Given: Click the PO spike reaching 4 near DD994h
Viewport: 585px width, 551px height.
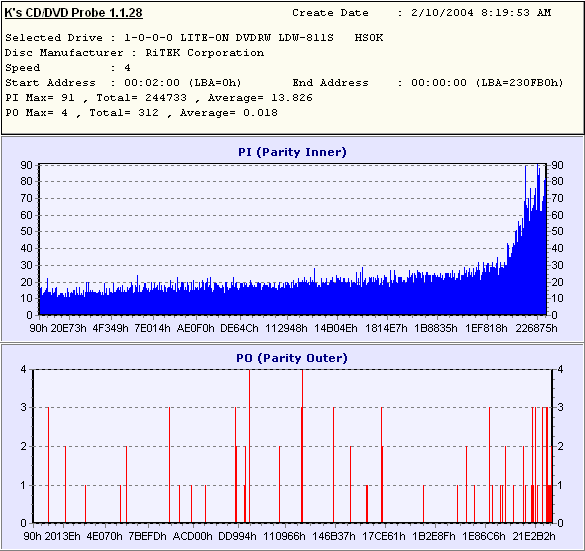Looking at the screenshot, I should [250, 446].
